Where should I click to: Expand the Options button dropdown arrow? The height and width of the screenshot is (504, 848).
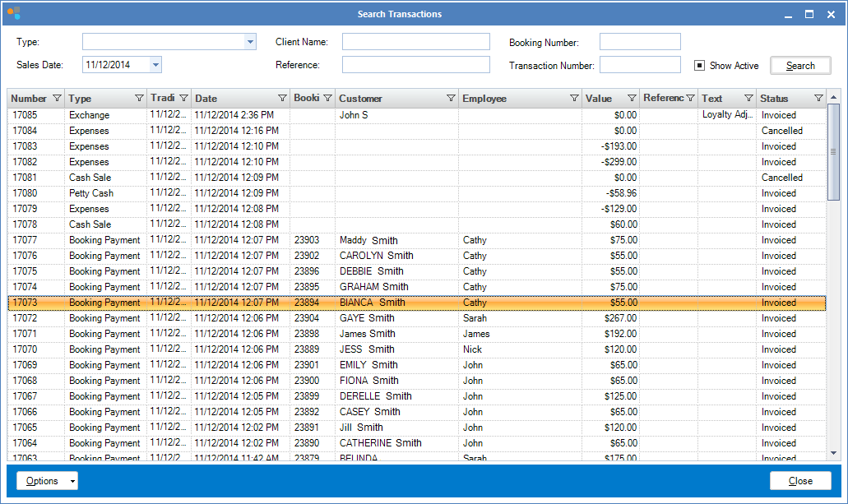pyautogui.click(x=72, y=481)
